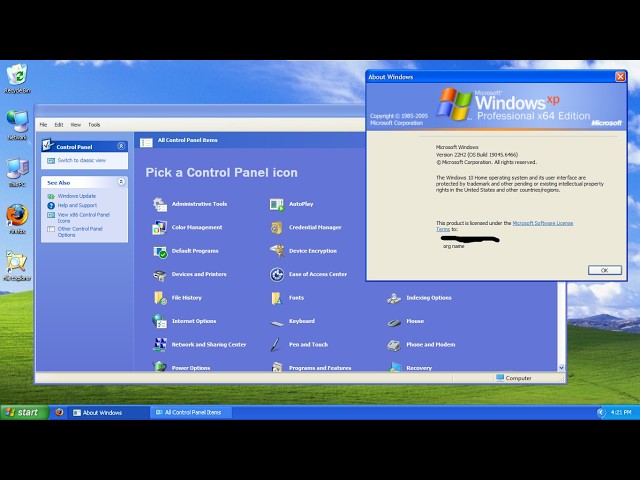Open Credential Manager icon
The image size is (640, 480).
tap(277, 227)
